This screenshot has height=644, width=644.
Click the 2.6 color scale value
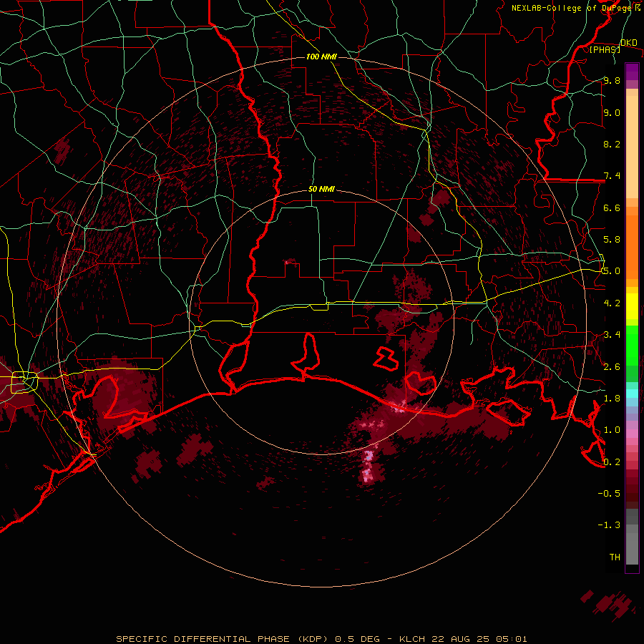click(x=612, y=367)
